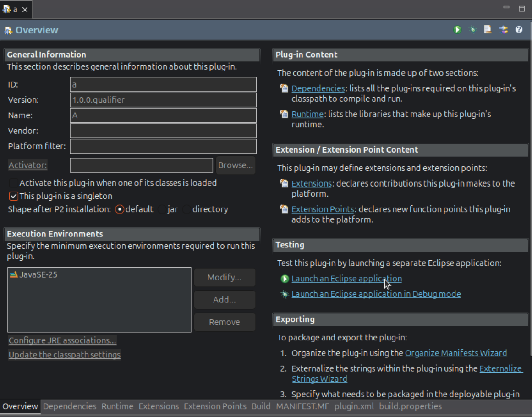This screenshot has width=532, height=417.
Task: Click the JavaSE-25 library icon
Action: tap(14, 274)
